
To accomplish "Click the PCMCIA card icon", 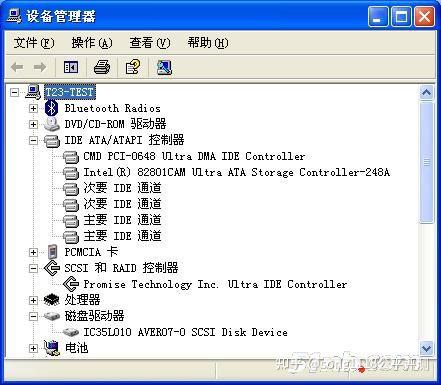I will [x=52, y=252].
